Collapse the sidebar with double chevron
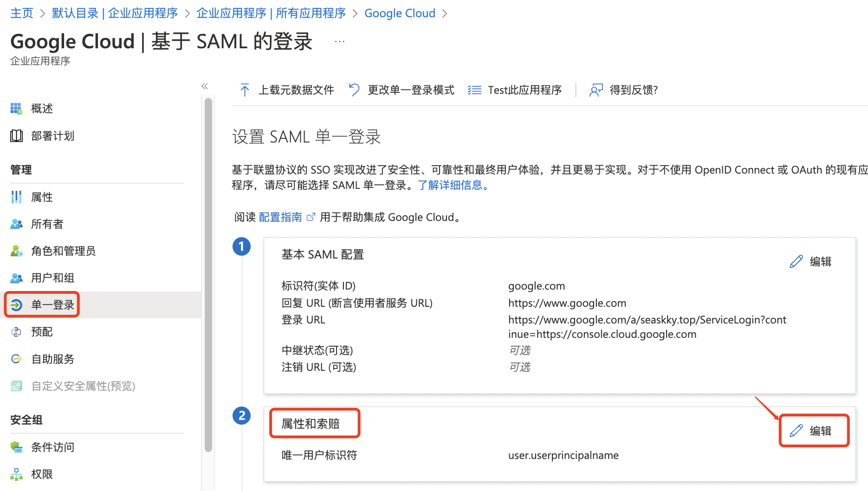 205,86
